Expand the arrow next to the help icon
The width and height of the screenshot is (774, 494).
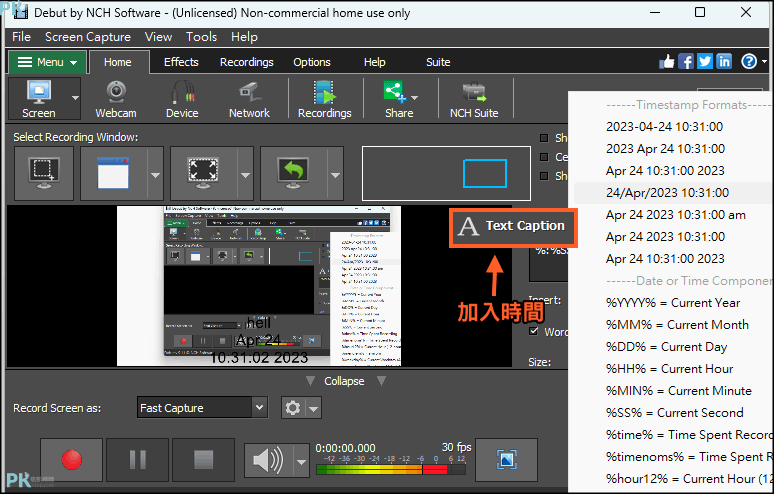pos(764,62)
